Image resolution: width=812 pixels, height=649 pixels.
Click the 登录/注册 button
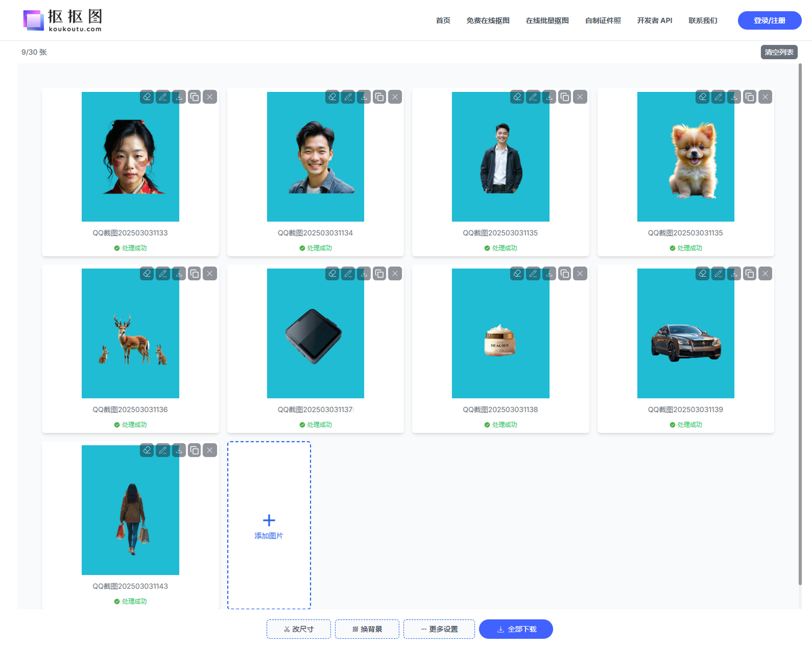point(769,20)
